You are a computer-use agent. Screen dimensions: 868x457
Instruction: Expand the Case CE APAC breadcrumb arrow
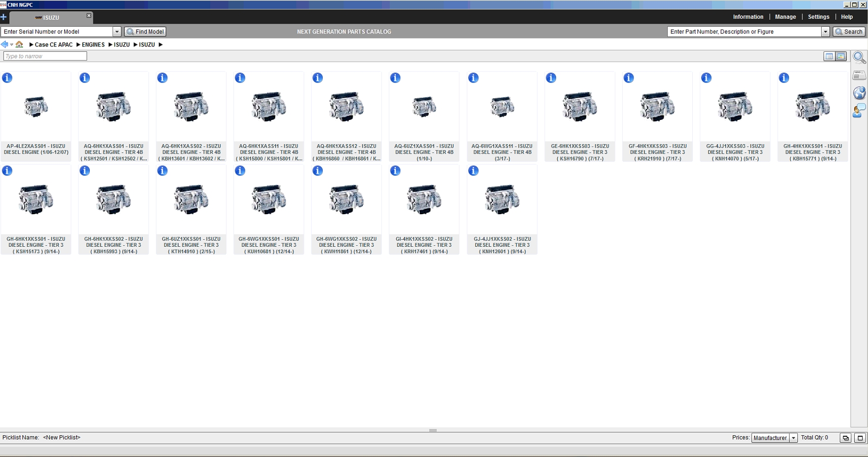(31, 45)
